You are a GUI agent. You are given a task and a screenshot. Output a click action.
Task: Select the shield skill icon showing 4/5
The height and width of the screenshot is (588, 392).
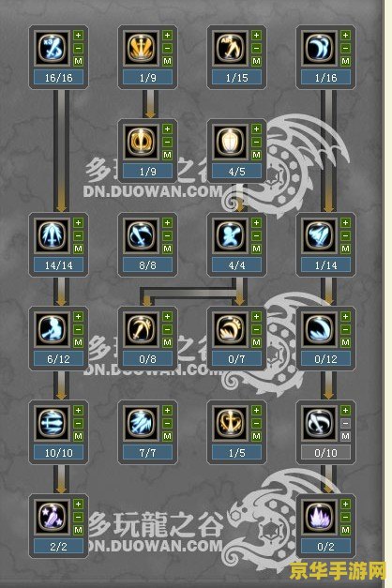click(231, 142)
